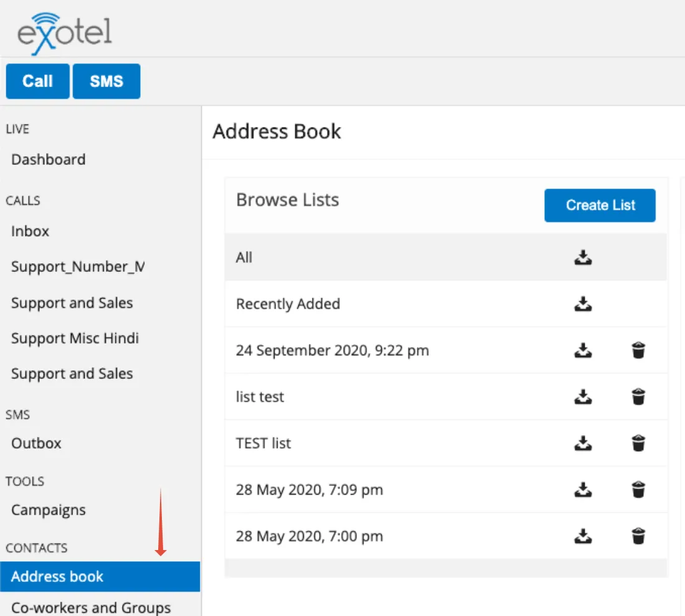Select the All list row
The height and width of the screenshot is (616, 685).
[446, 258]
